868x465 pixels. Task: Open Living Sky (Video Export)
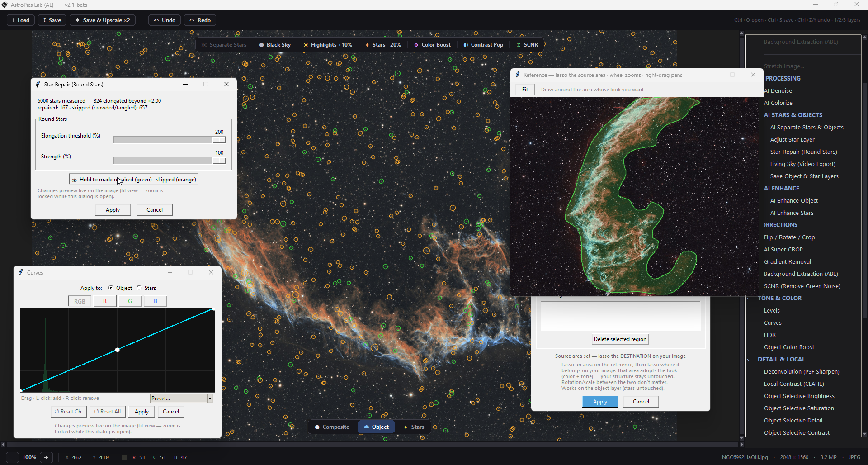click(802, 164)
